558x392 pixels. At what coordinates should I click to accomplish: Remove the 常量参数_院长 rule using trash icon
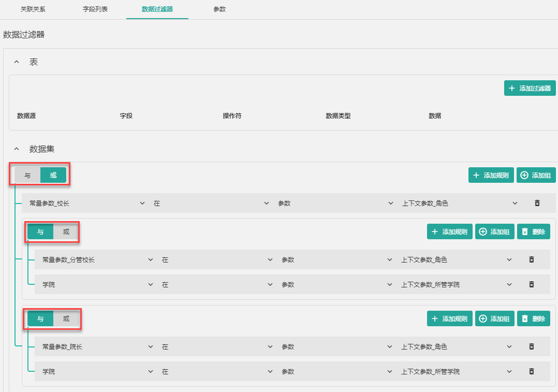[x=531, y=346]
